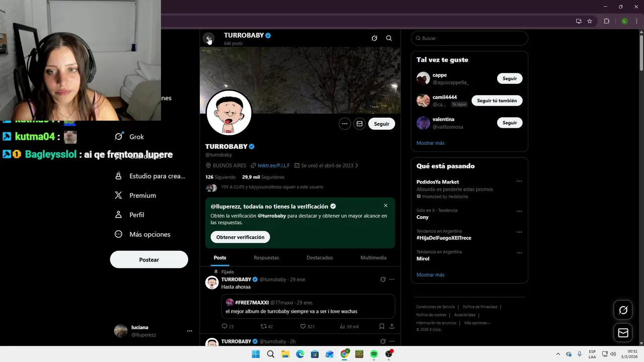Open the quoted #FREE7MAXXI post
This screenshot has height=362, width=644.
[x=308, y=306]
